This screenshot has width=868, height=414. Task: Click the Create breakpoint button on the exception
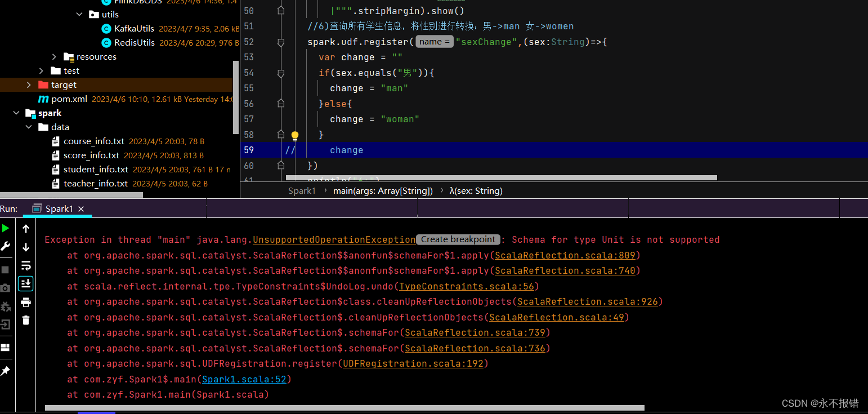click(458, 239)
